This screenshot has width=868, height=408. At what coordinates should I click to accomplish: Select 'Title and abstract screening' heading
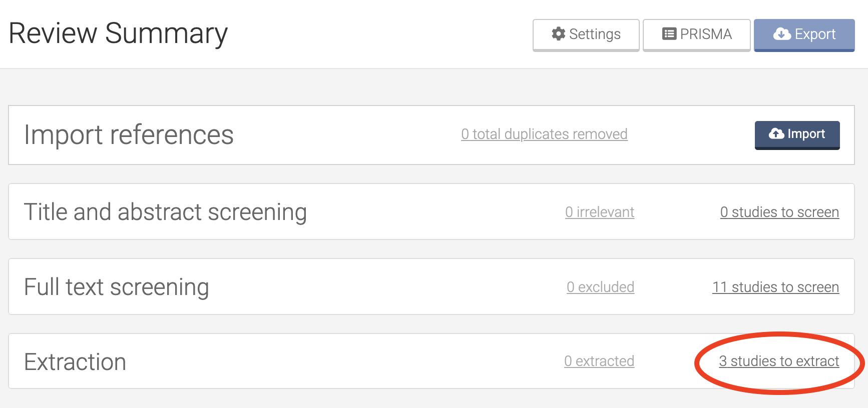click(165, 212)
